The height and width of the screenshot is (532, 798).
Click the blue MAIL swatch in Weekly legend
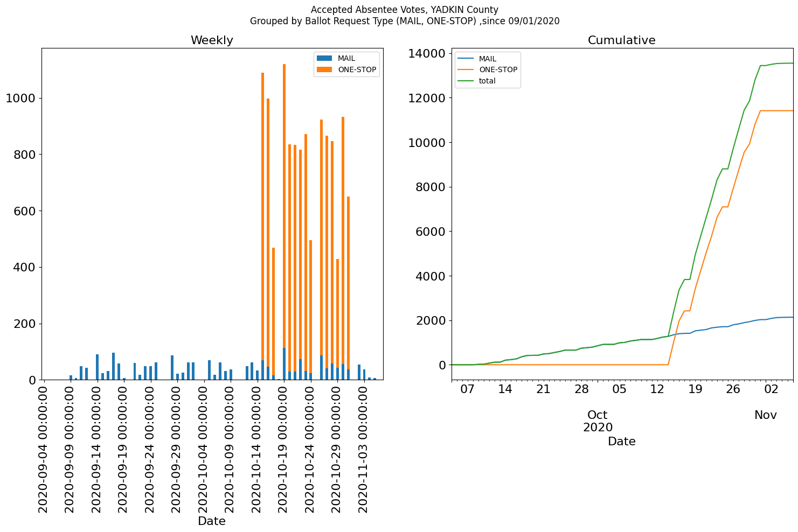(x=325, y=58)
